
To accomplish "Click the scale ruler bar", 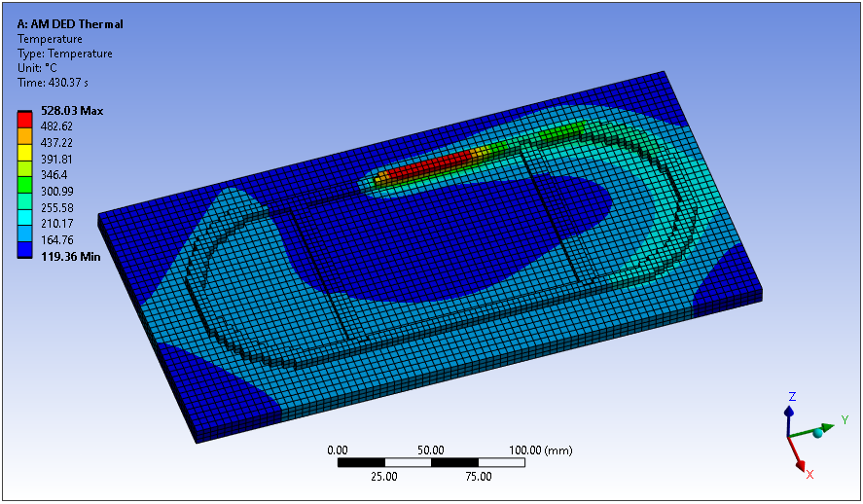I will coord(431,463).
